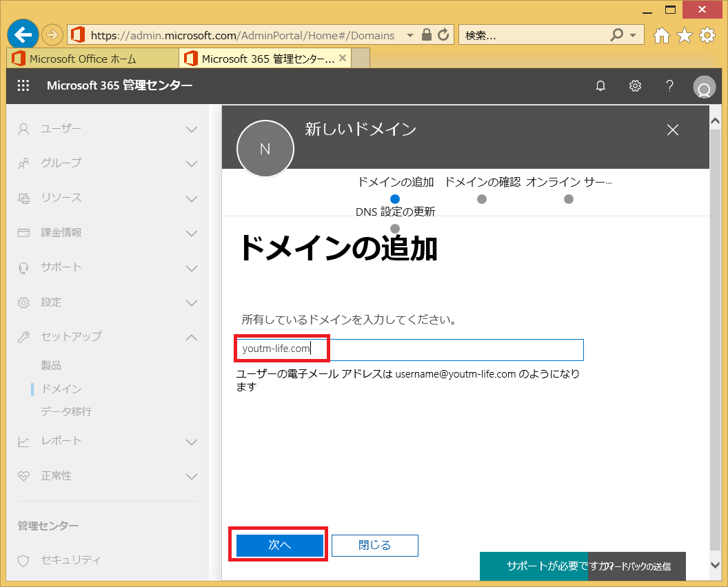
Task: Click the DNS 設定の更新 step dot
Action: point(395,229)
